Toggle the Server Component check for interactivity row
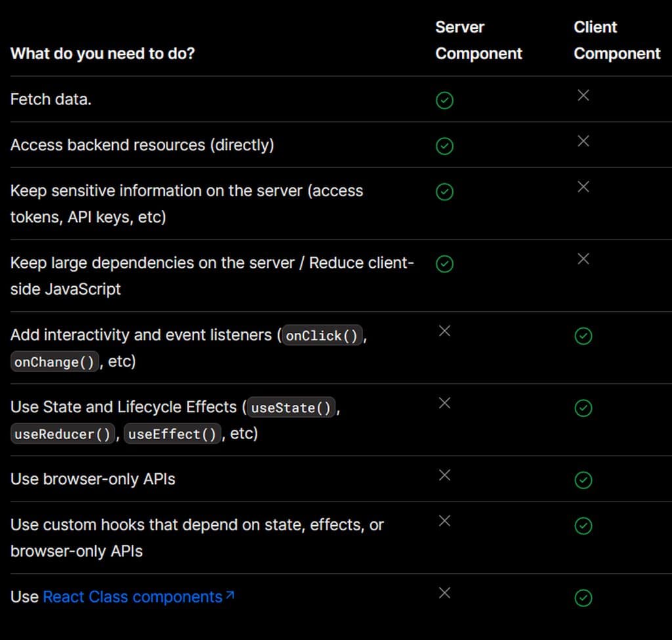 tap(444, 331)
